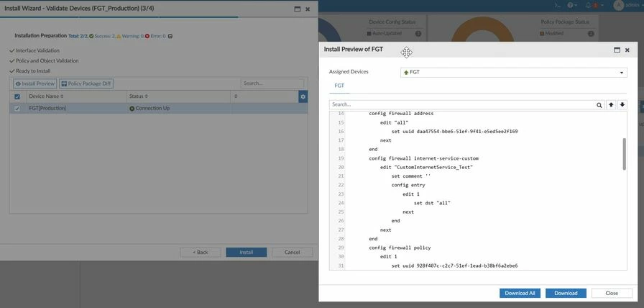
Task: Click the admin user avatar icon
Action: click(x=617, y=5)
